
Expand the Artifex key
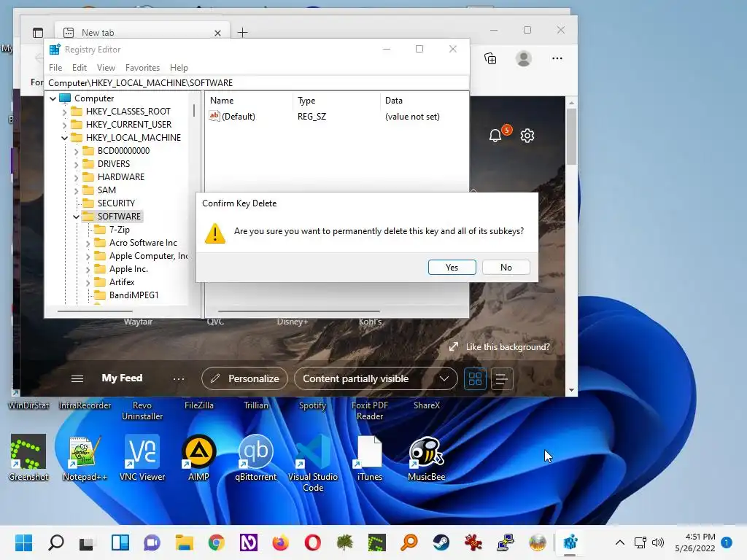(88, 282)
